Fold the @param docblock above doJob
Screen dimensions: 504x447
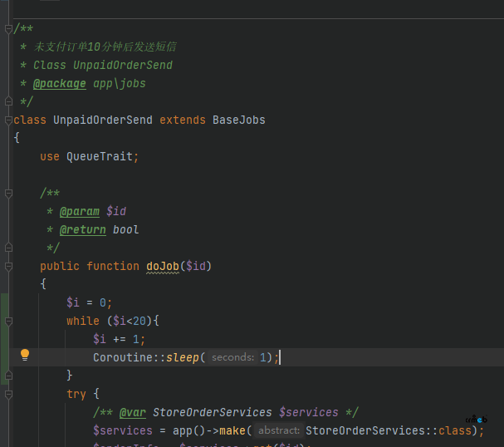(8, 193)
